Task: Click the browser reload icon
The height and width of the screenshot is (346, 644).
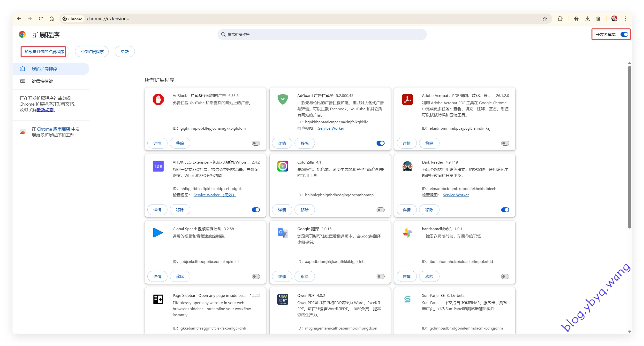Action: pos(41,19)
